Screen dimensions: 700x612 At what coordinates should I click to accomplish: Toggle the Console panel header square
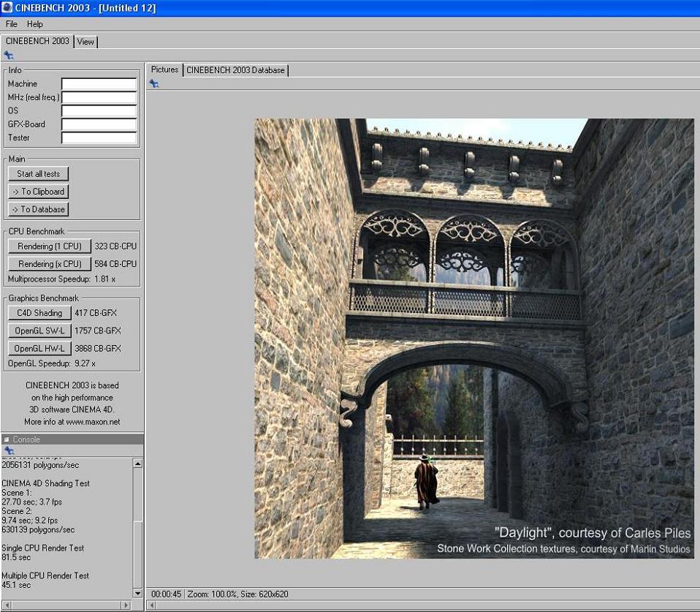point(7,439)
